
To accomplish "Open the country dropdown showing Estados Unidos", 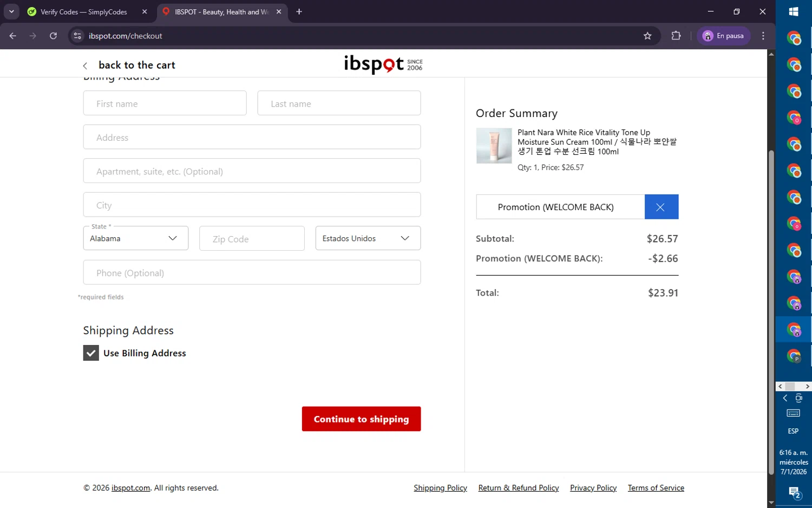I will pyautogui.click(x=368, y=238).
